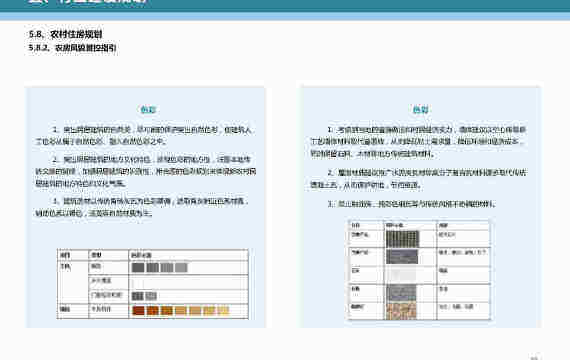570x360 pixels.
Task: Pick the palest yellow wall color swatch
Action: pyautogui.click(x=223, y=311)
